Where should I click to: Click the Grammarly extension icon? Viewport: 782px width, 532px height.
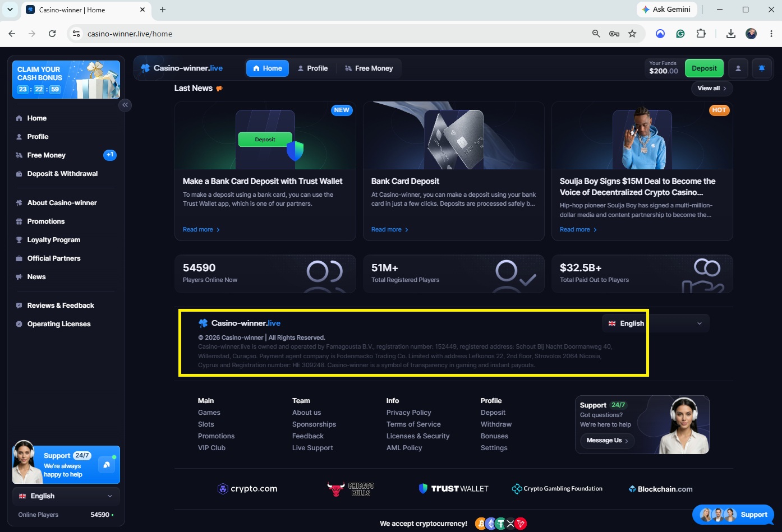pyautogui.click(x=680, y=34)
